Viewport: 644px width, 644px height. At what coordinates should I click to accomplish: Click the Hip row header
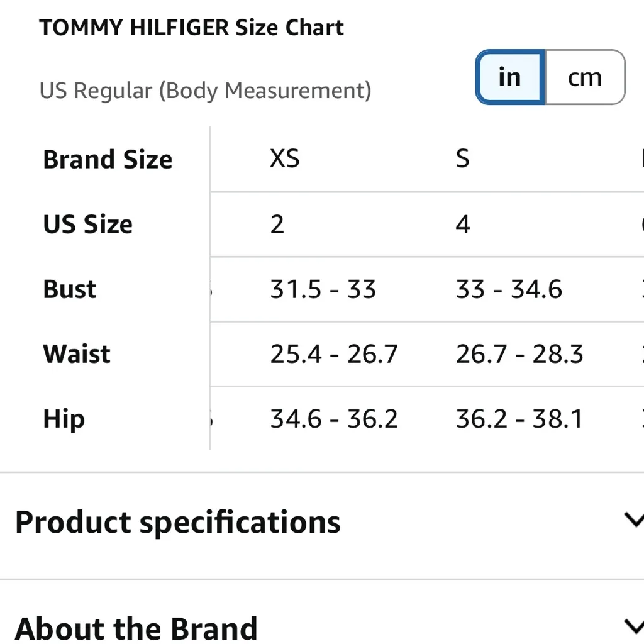coord(64,419)
